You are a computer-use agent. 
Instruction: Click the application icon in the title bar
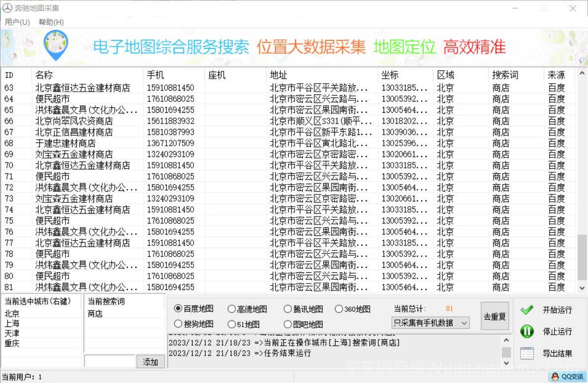[x=7, y=8]
